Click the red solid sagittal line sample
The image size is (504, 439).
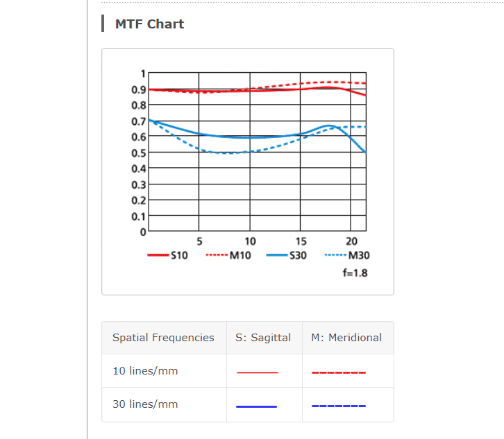[x=258, y=372]
